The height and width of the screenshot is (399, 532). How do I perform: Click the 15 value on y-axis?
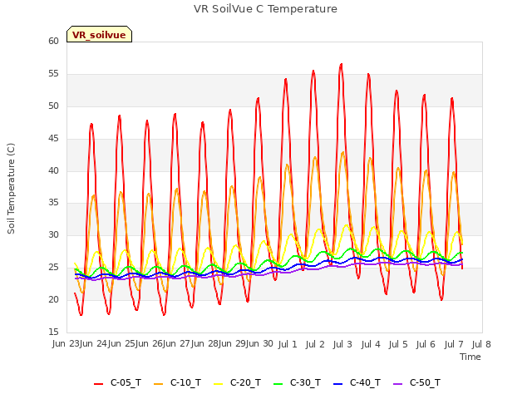click(x=53, y=332)
